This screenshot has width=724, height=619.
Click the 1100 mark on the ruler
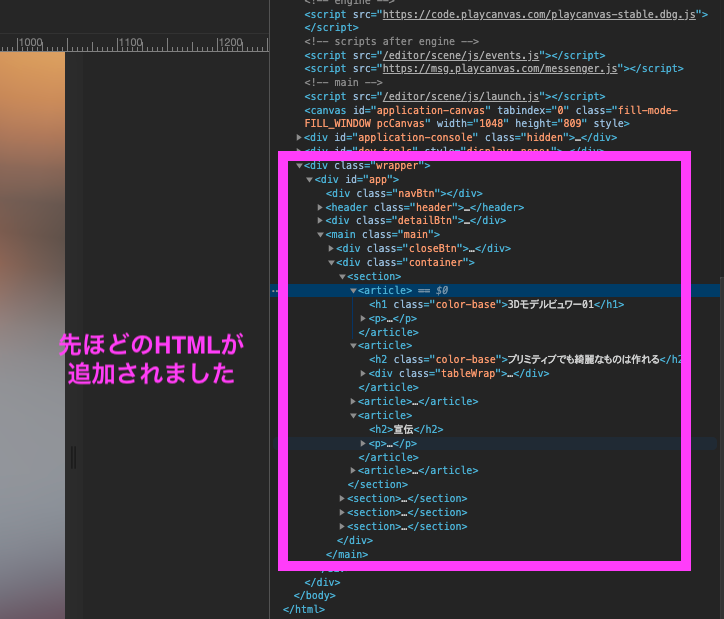[130, 43]
